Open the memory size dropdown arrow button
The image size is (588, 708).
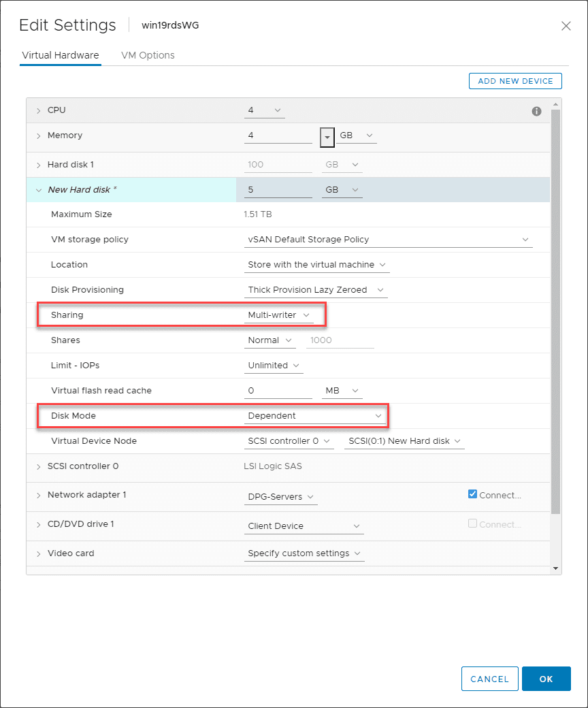pos(327,136)
